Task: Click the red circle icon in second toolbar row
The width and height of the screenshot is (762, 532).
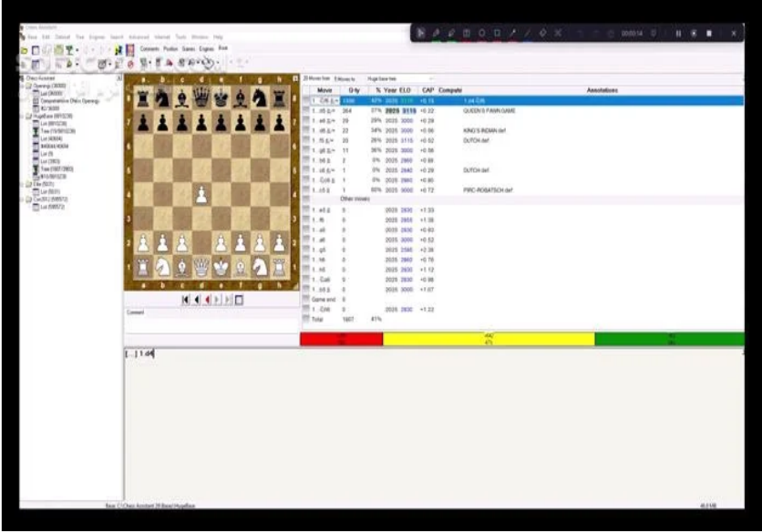Action: coord(130,64)
